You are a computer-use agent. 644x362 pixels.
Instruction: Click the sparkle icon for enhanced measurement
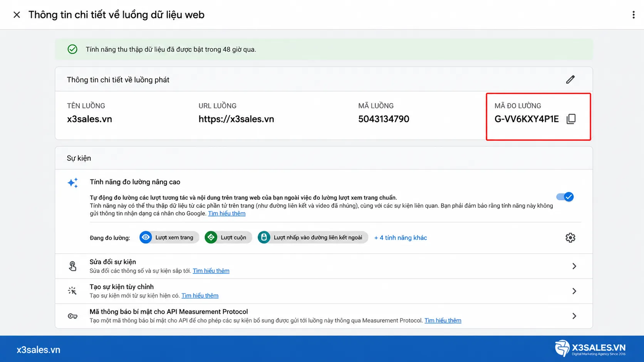click(x=73, y=182)
